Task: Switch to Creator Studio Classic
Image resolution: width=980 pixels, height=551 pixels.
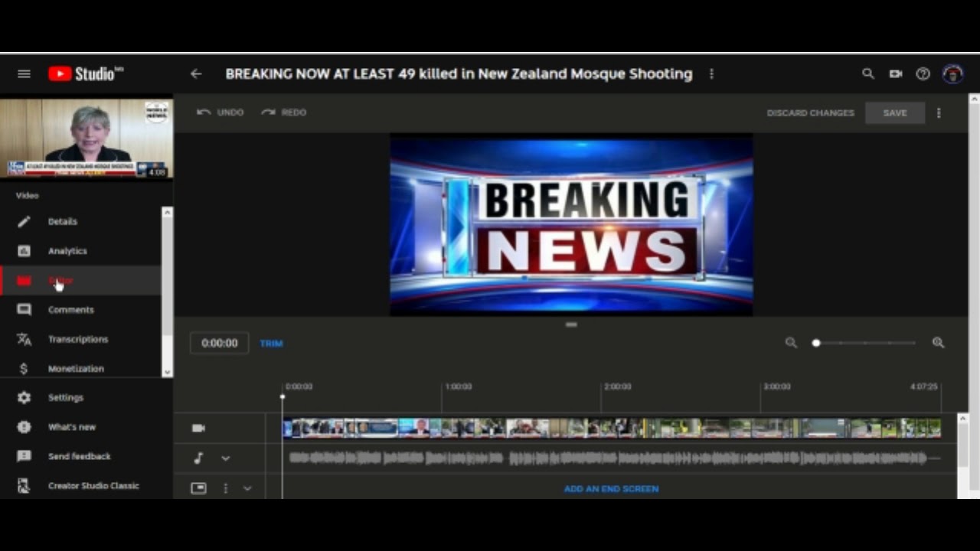Action: tap(86, 485)
